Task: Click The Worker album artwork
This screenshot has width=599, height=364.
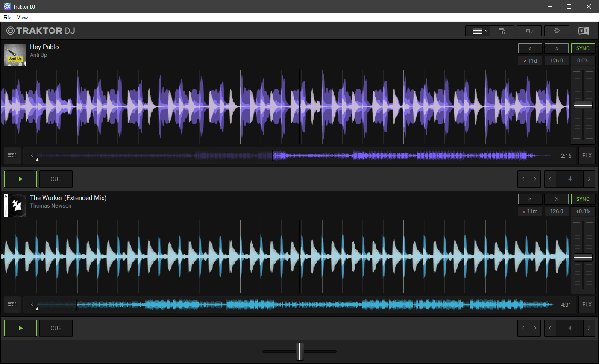Action: coord(15,205)
